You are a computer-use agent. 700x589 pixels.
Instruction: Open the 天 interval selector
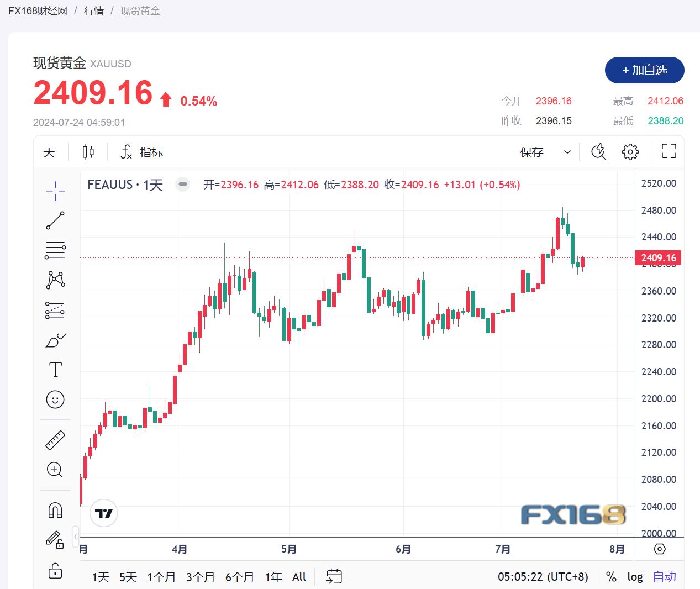pos(49,152)
